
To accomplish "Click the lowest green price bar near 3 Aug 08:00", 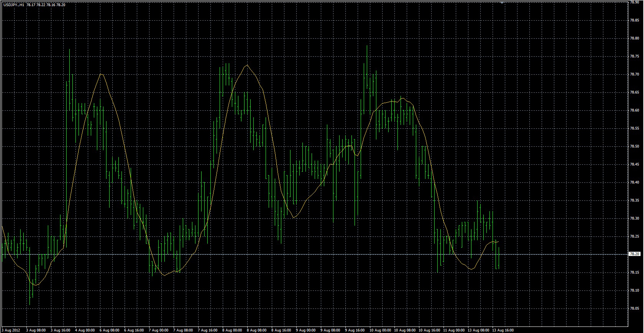I will pos(30,295).
